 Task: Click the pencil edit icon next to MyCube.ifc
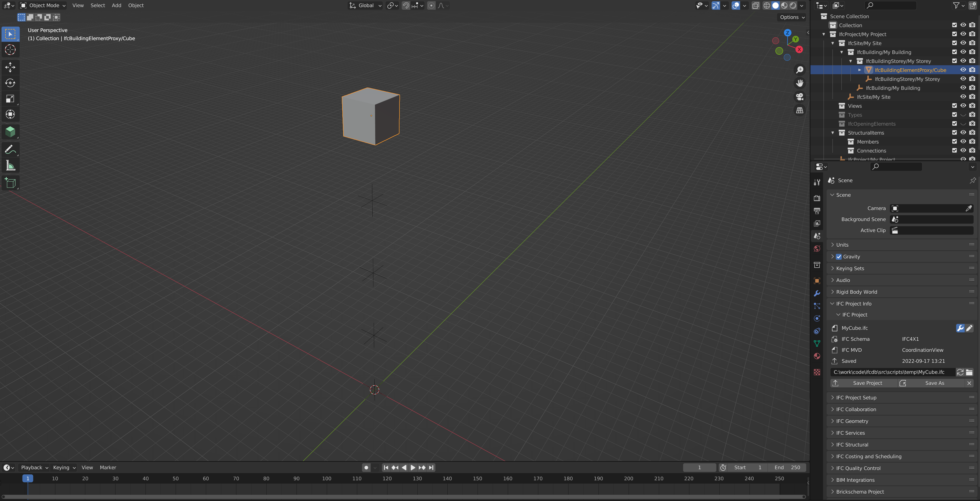(x=969, y=328)
